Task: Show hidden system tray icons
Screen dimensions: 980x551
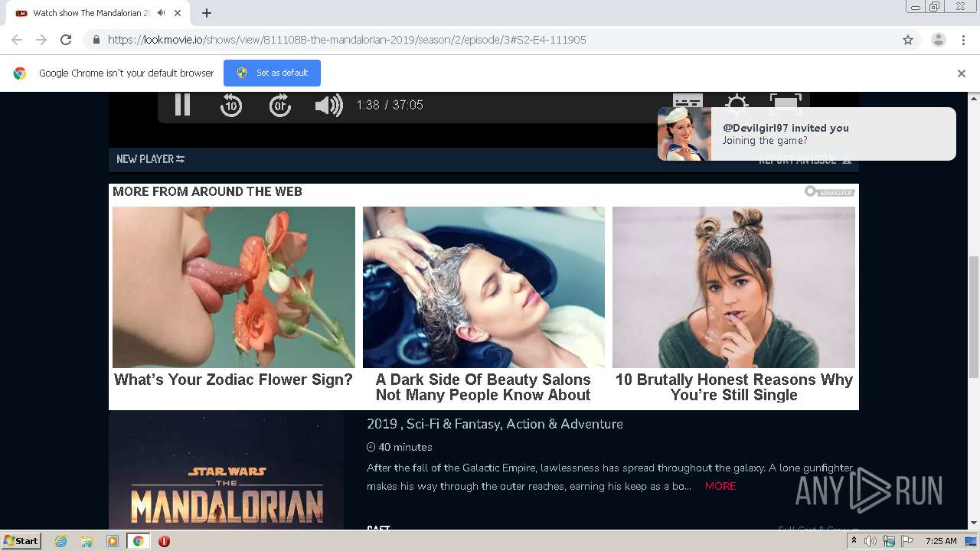Action: point(854,541)
